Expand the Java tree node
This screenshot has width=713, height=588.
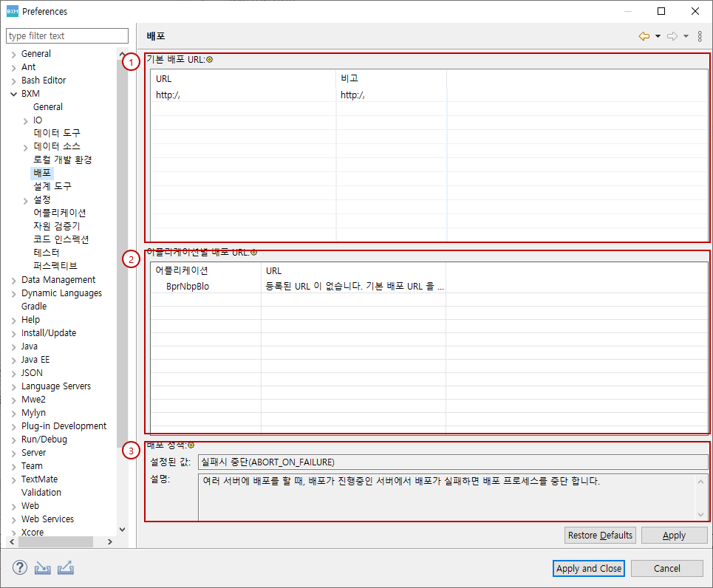coord(14,346)
